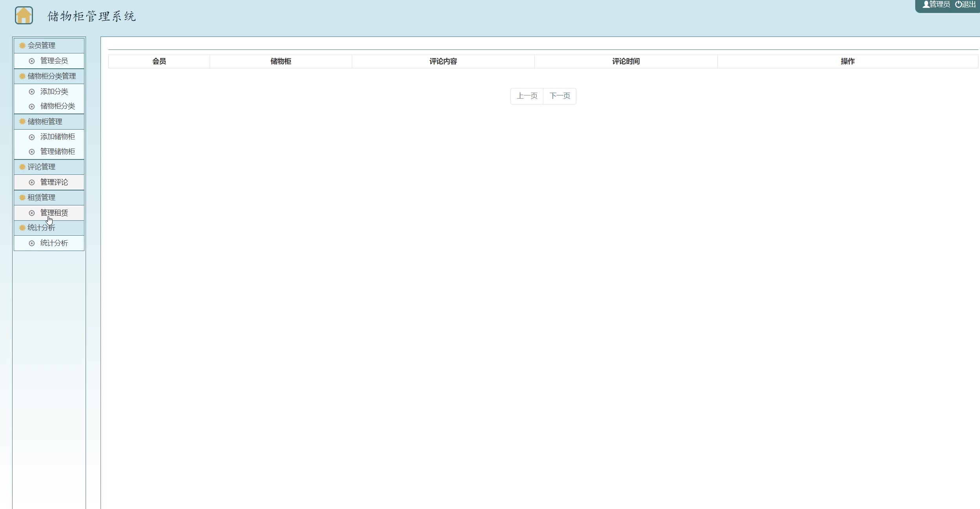Open the 管理评论 menu item
This screenshot has width=980, height=509.
click(x=49, y=182)
